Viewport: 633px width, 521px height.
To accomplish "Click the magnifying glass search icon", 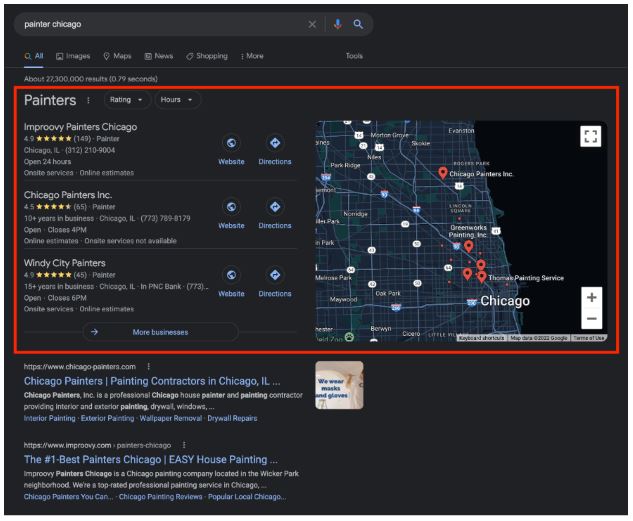I will 358,24.
